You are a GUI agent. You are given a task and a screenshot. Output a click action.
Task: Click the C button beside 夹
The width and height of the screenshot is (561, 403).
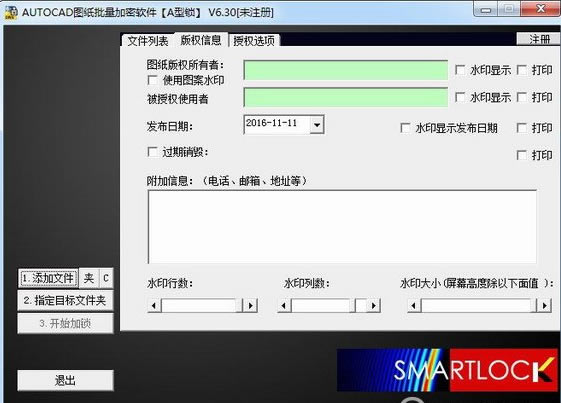click(106, 278)
